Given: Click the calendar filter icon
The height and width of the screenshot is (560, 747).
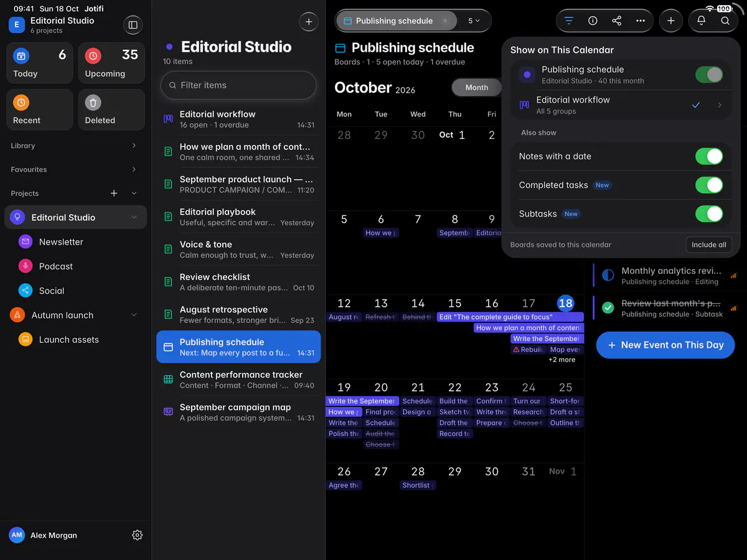Looking at the screenshot, I should click(569, 21).
